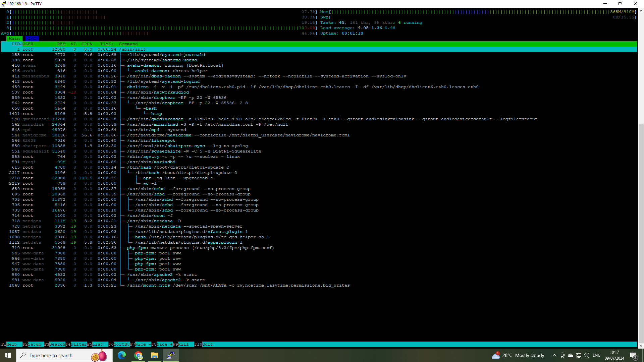Image resolution: width=644 pixels, height=362 pixels.
Task: Open the Windows Start menu
Action: click(x=8, y=355)
